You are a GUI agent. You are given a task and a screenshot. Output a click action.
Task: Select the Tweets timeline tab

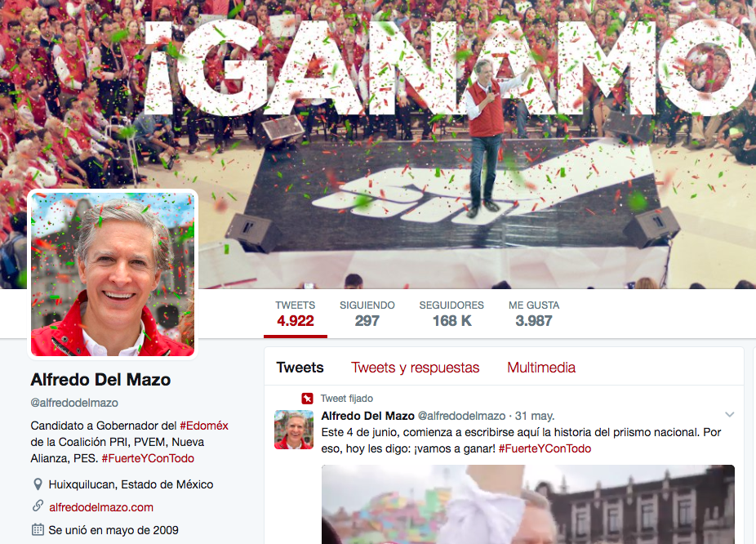(x=300, y=368)
